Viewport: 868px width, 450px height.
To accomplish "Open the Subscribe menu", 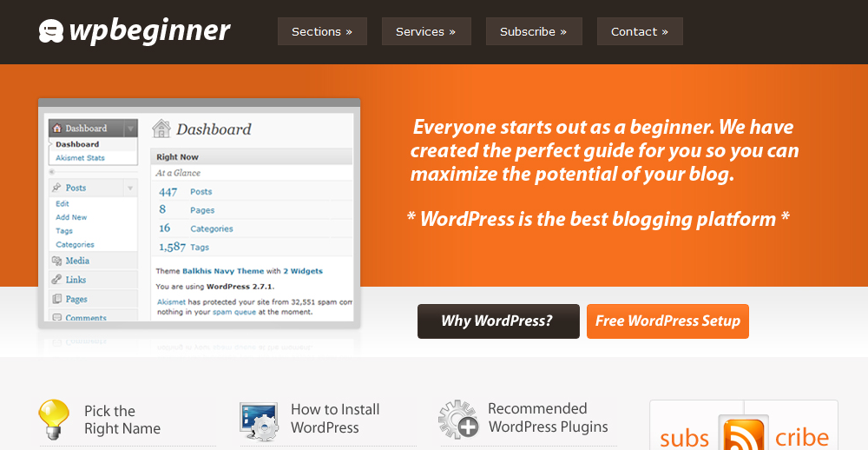I will 534,31.
